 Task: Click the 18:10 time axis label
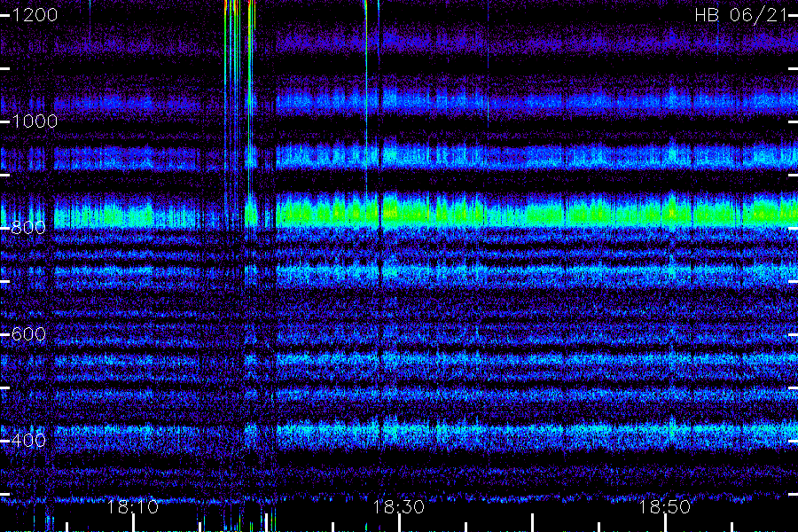[133, 507]
